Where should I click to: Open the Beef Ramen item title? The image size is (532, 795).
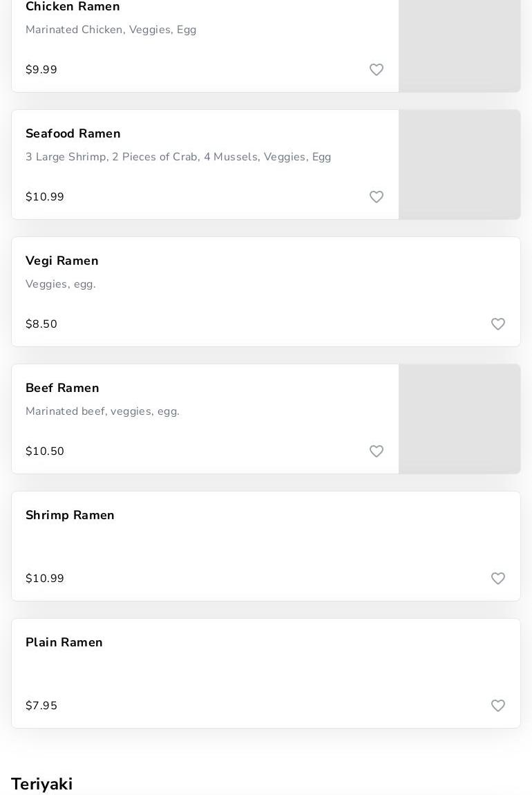[62, 388]
